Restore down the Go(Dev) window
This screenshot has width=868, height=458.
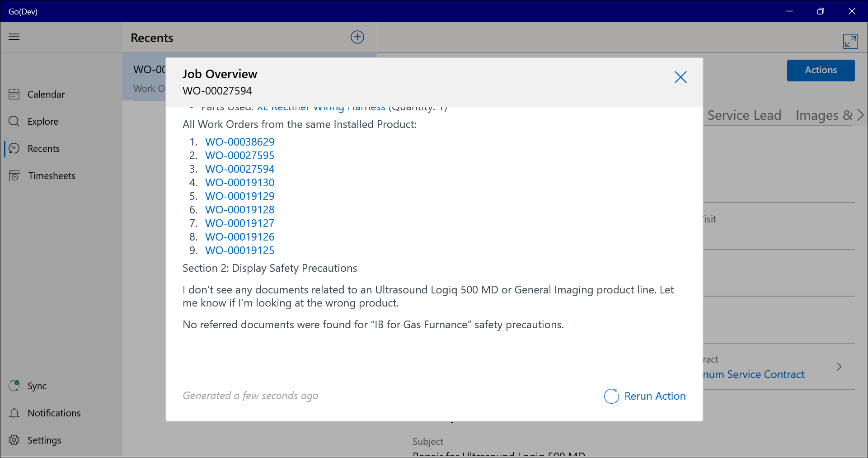tap(821, 11)
